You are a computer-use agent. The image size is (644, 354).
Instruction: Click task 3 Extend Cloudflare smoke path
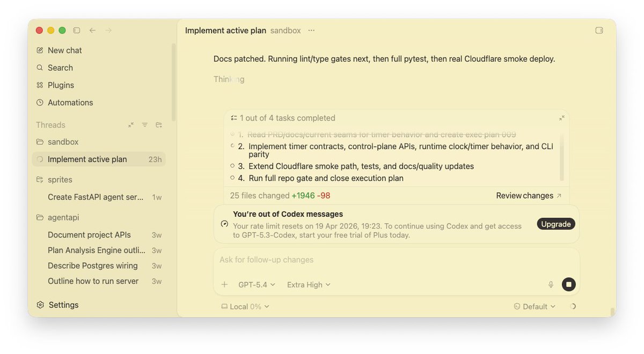tap(361, 166)
